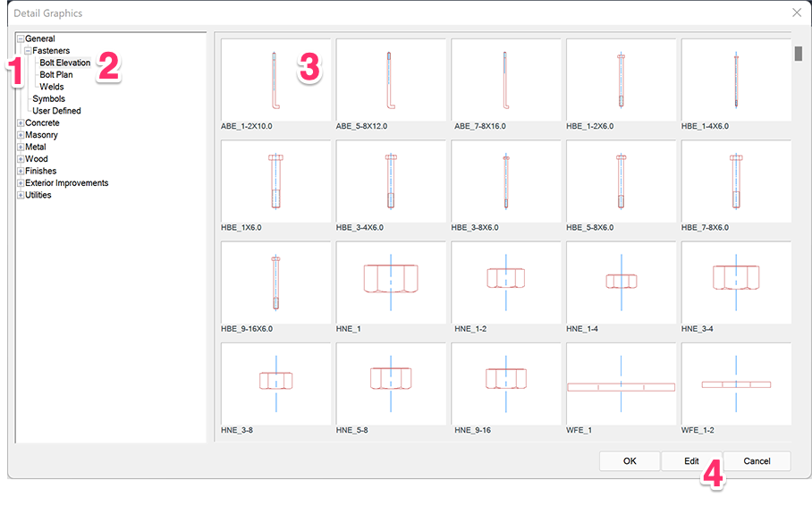Select the ABE_5-8X12.0 anchor bolt thumbnail
Image resolution: width=812 pixels, height=506 pixels.
coord(391,80)
